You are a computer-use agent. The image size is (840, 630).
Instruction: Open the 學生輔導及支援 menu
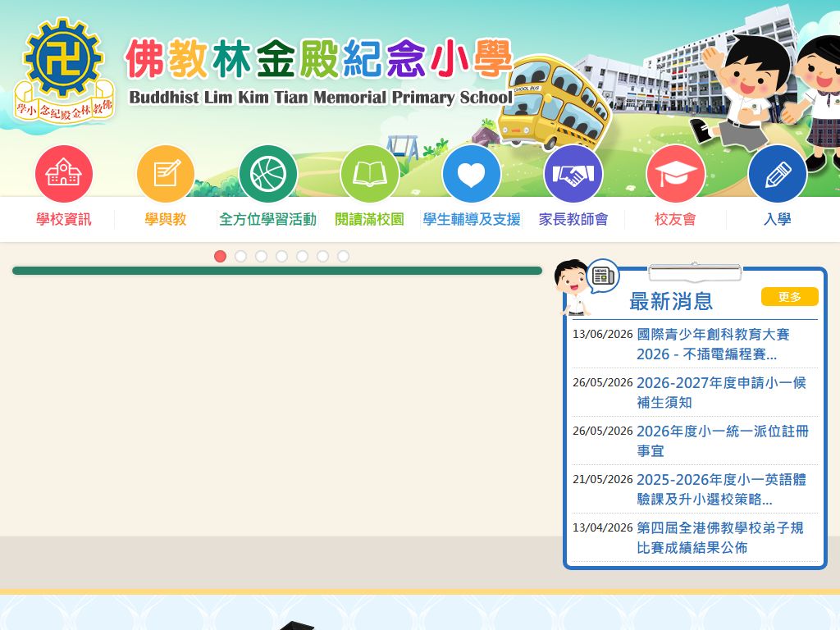472,219
